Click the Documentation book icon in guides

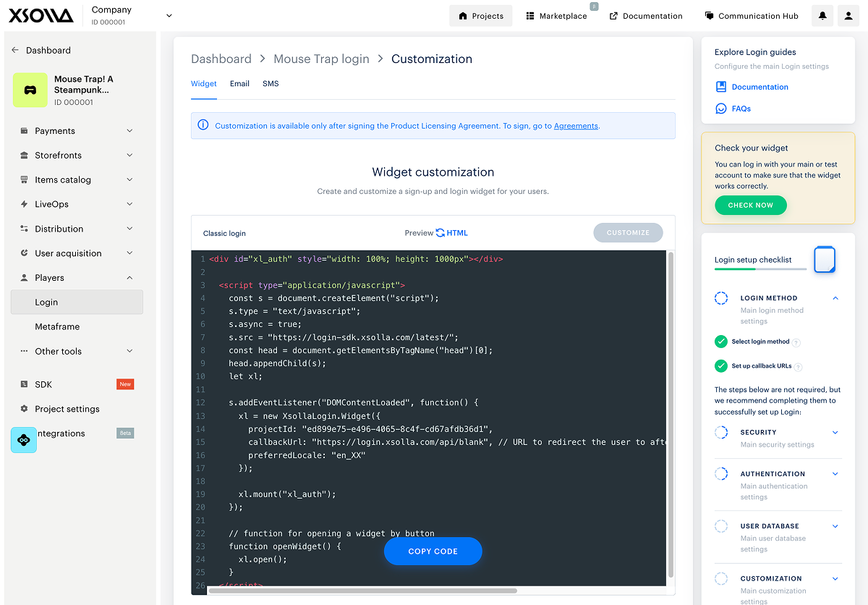720,87
